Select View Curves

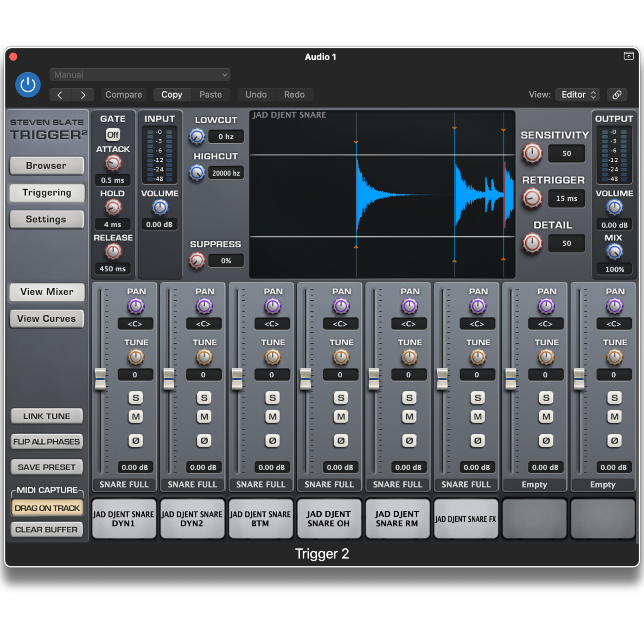coord(47,319)
